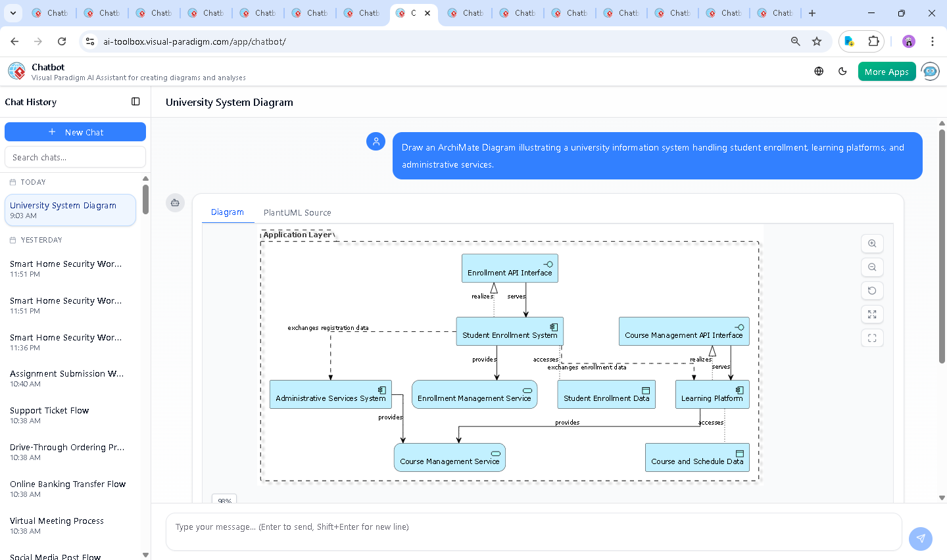Start a New Chat
This screenshot has width=947, height=560.
75,131
